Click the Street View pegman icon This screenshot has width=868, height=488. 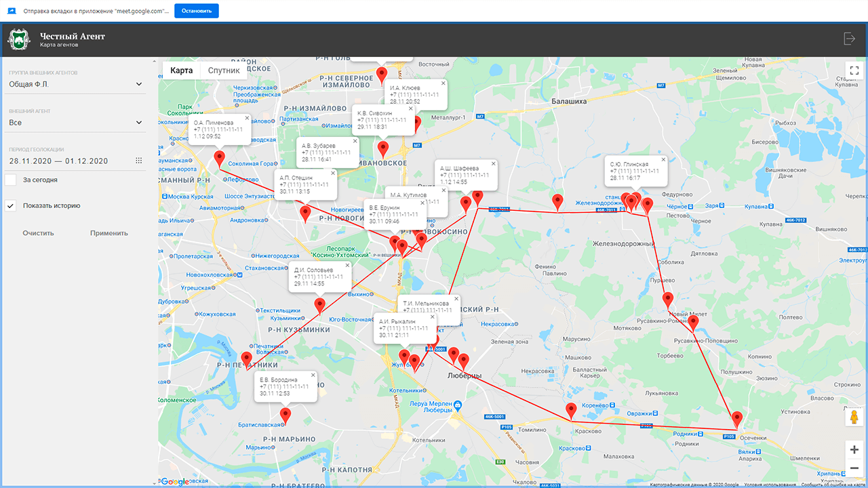click(x=854, y=417)
